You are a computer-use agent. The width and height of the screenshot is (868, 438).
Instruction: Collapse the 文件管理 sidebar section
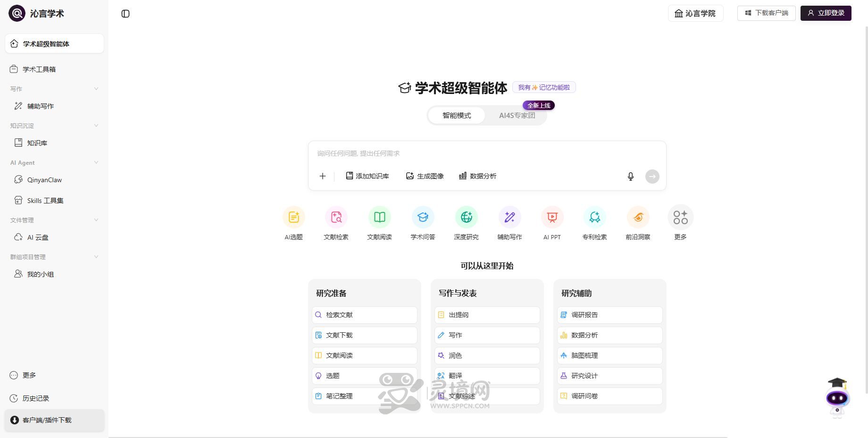click(x=96, y=220)
